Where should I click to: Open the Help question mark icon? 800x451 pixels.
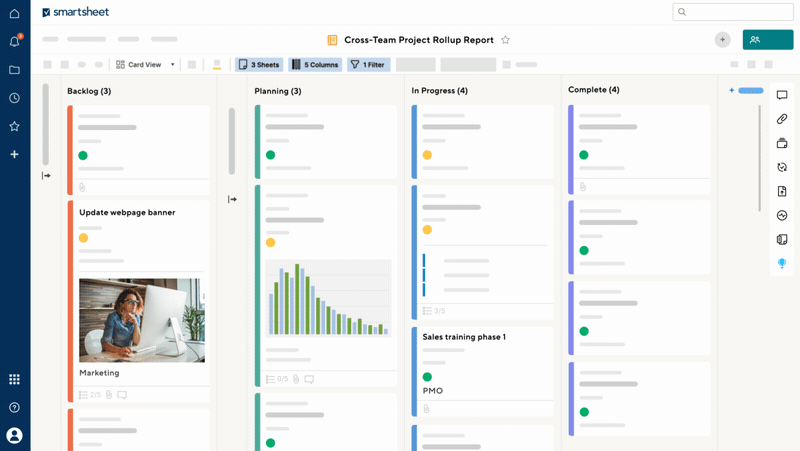click(x=14, y=407)
